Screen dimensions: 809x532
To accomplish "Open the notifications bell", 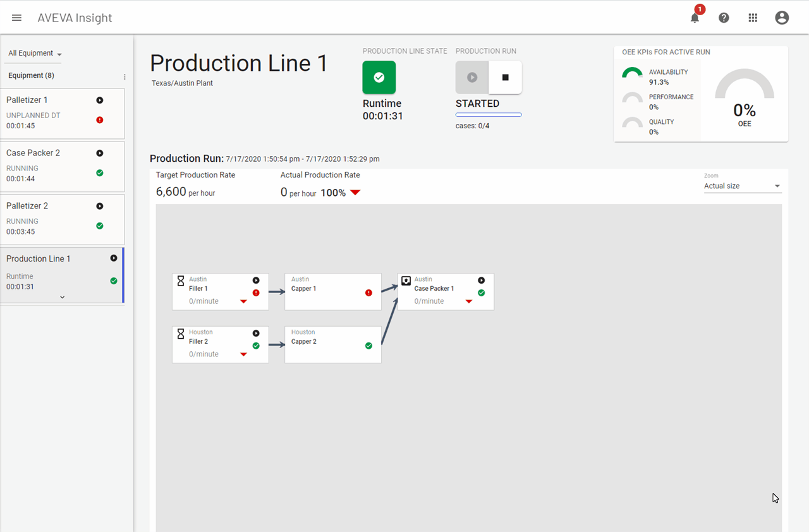I will (695, 18).
